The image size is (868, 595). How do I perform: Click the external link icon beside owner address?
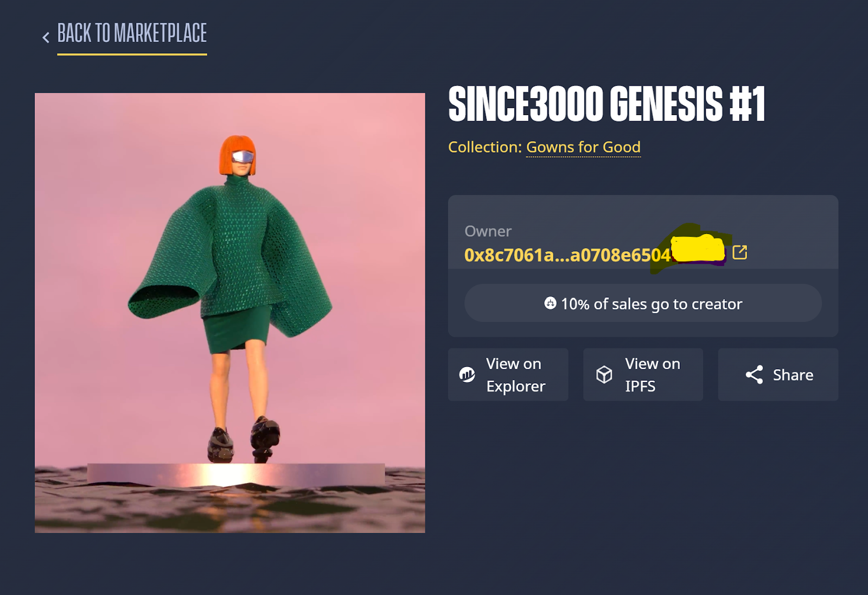click(739, 252)
